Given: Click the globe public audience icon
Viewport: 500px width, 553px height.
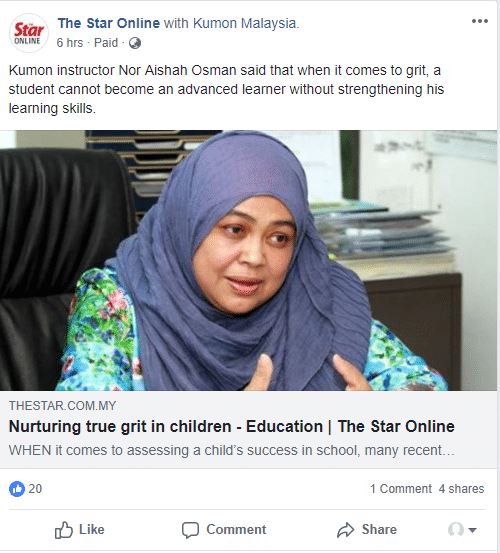Looking at the screenshot, I should tap(135, 43).
